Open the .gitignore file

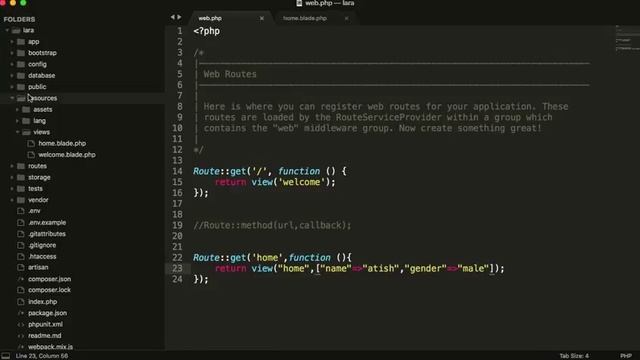[x=42, y=245]
